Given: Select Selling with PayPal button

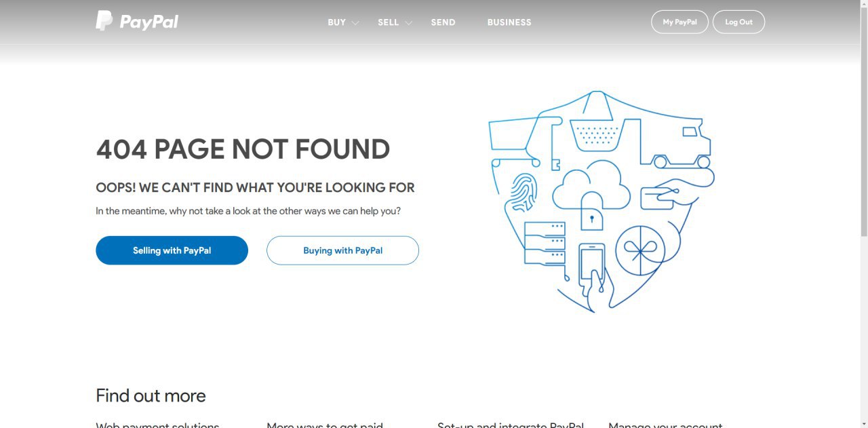Looking at the screenshot, I should tap(172, 250).
